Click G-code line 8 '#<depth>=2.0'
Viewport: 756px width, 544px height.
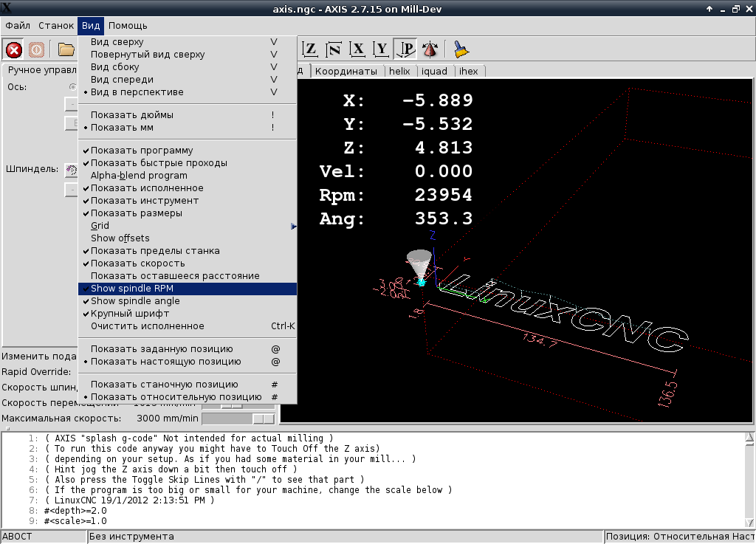[75, 510]
